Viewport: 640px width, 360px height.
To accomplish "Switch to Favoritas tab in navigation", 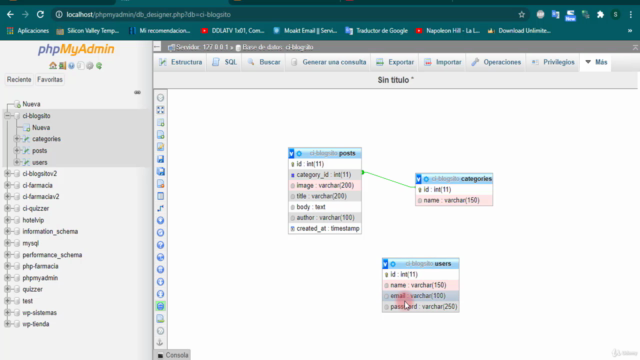I will (x=50, y=80).
